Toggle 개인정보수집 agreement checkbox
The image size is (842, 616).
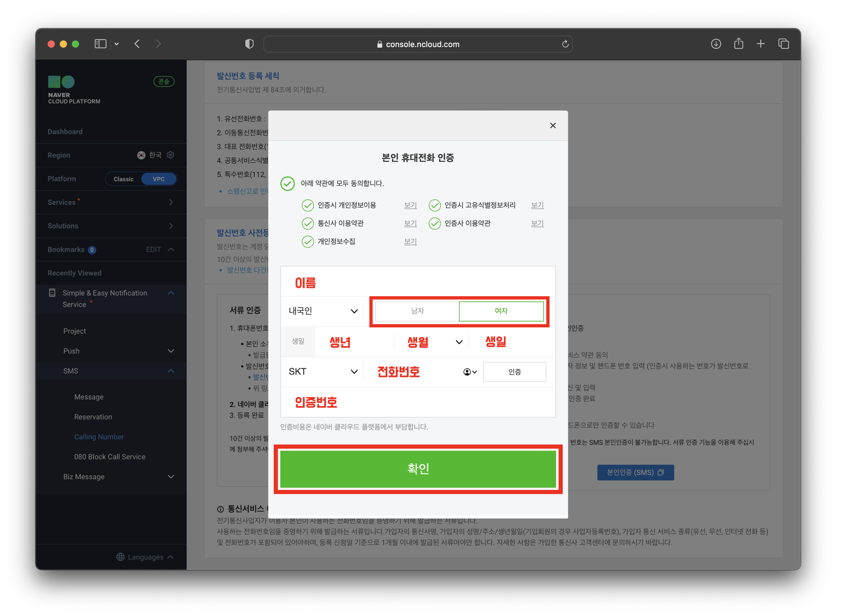coord(308,241)
